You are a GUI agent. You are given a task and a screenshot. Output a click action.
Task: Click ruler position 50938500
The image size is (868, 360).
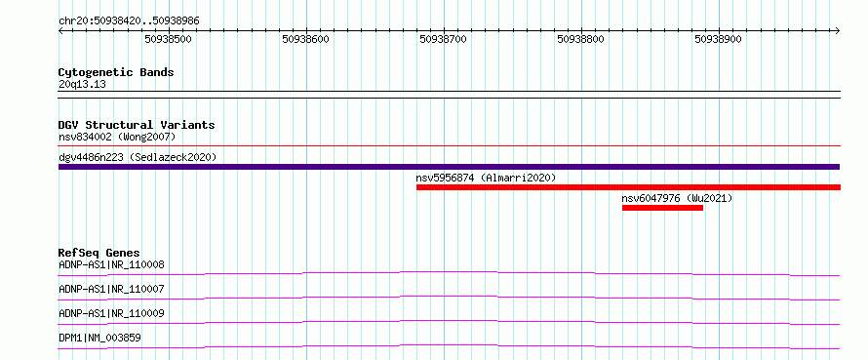point(169,39)
